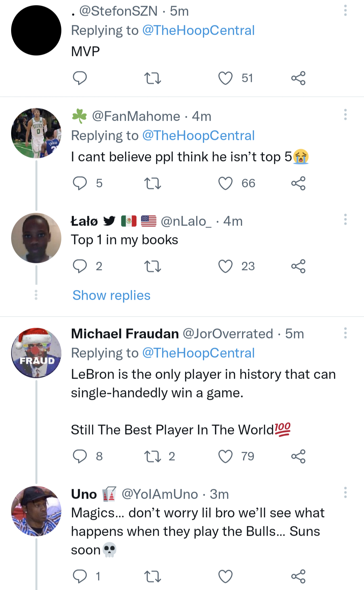Open @TheHoopCentral link in @FanMahome's reply
The height and width of the screenshot is (590, 364).
tap(198, 136)
